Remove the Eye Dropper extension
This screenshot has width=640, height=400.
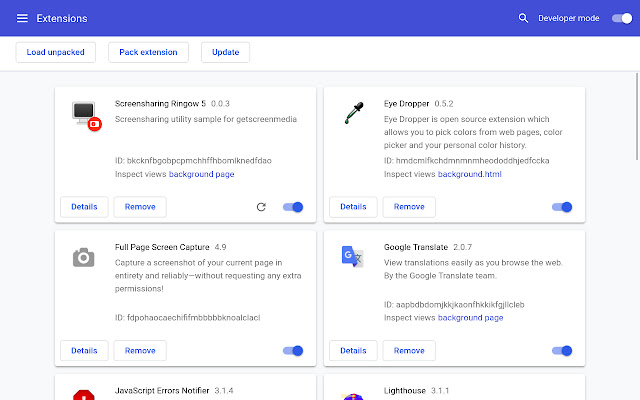pyautogui.click(x=409, y=207)
